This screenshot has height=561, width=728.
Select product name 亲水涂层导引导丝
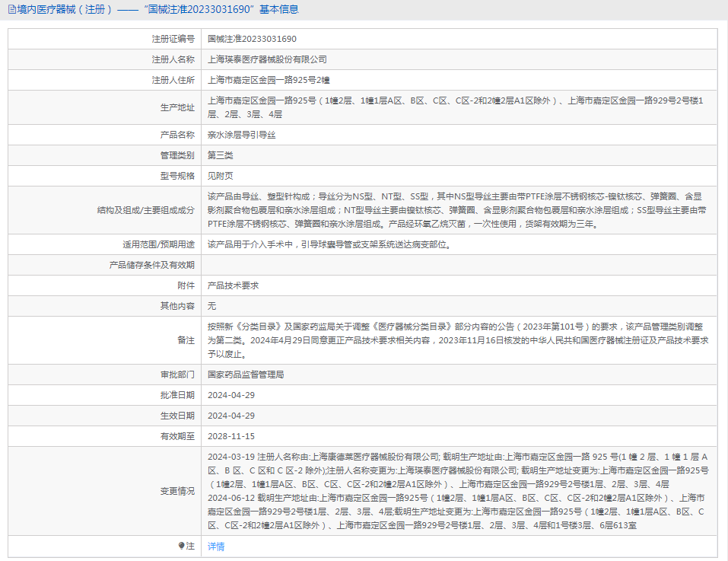point(242,135)
